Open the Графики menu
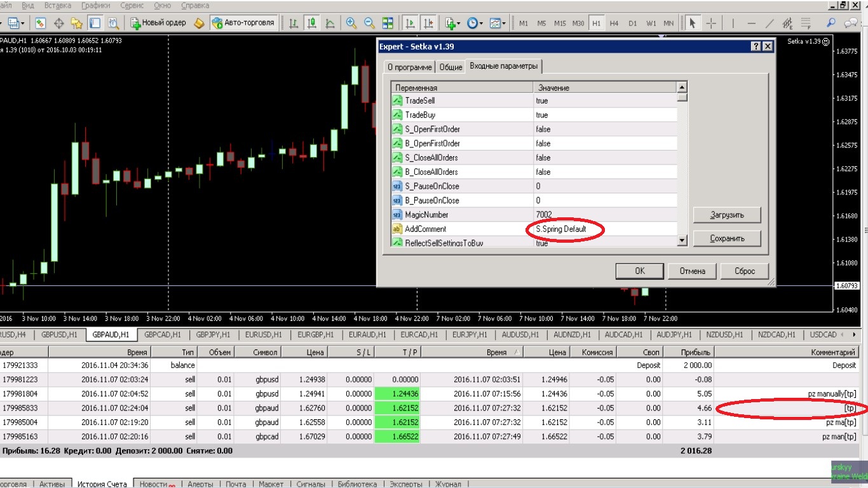Image resolution: width=868 pixels, height=488 pixels. tap(95, 6)
